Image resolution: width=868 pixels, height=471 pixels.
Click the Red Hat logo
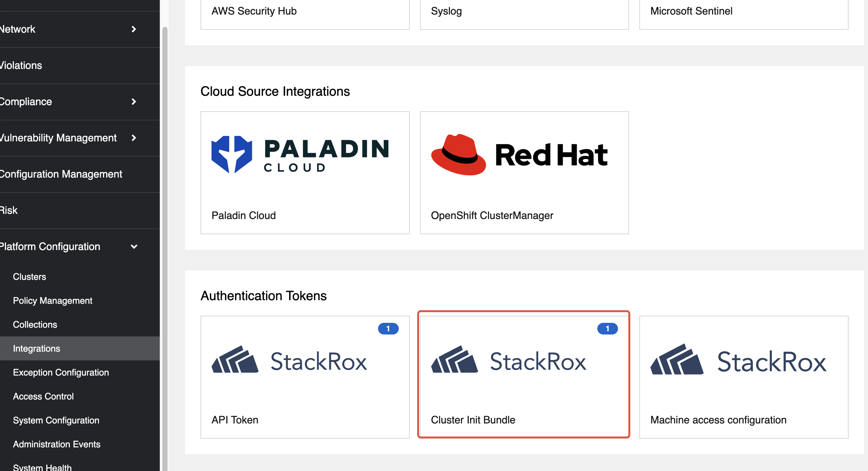pyautogui.click(x=519, y=154)
